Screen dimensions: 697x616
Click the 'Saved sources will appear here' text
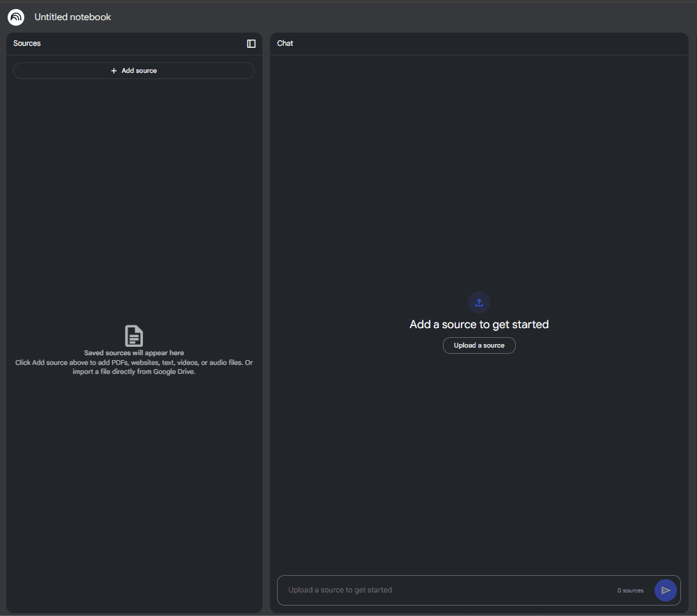[x=134, y=353]
